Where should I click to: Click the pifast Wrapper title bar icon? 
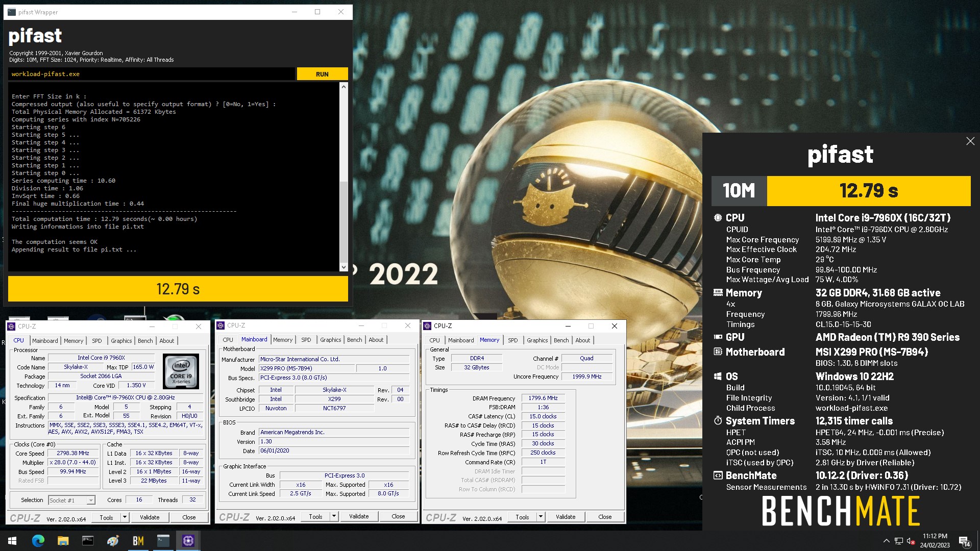click(x=12, y=12)
